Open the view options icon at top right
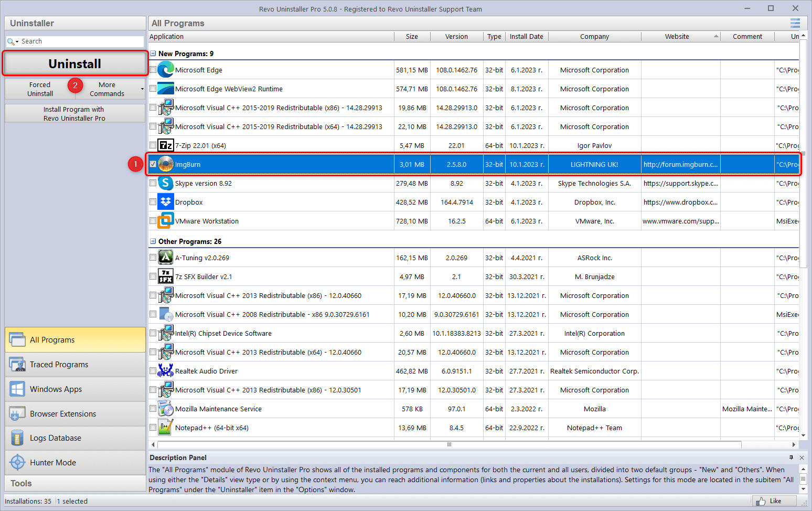Image resolution: width=812 pixels, height=511 pixels. coord(795,23)
